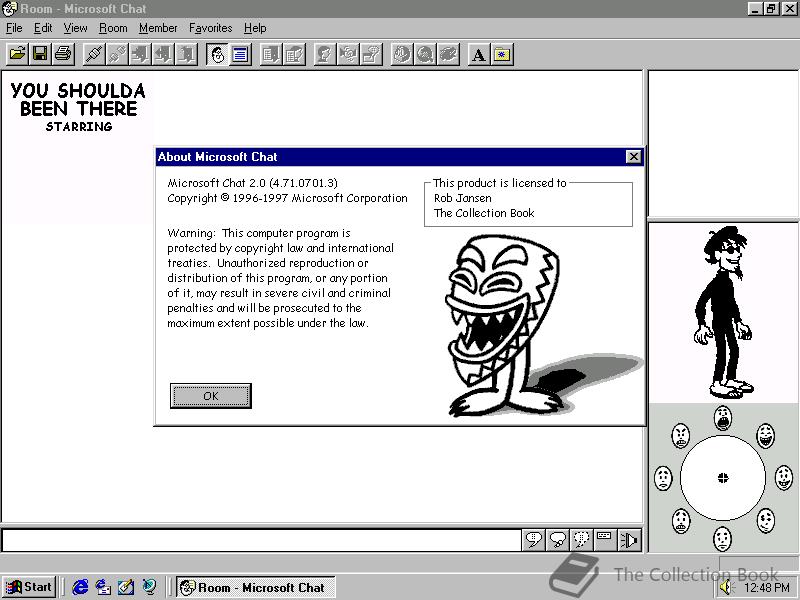
Task: Select the Comics view toolbar button
Action: click(218, 54)
